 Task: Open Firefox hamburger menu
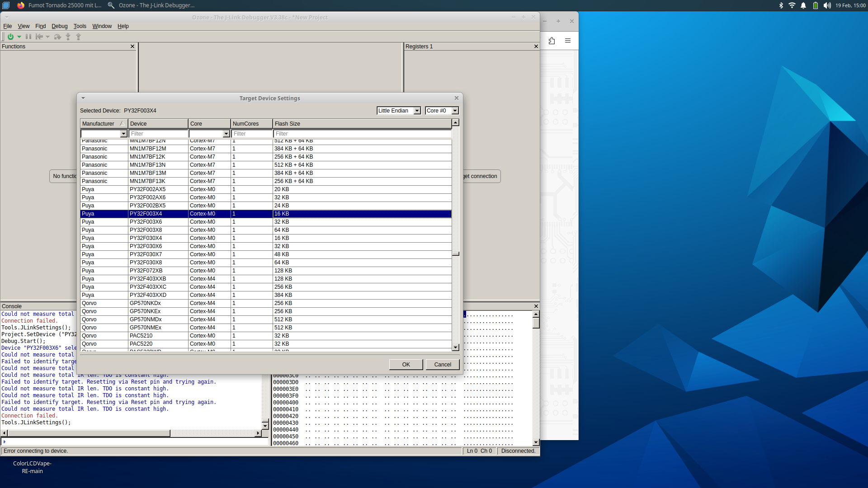[x=568, y=41]
